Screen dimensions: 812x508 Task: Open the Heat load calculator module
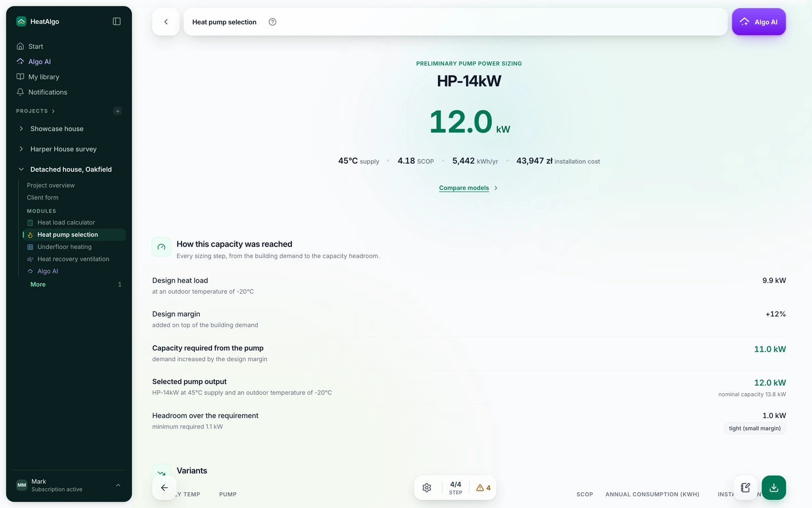74,223
